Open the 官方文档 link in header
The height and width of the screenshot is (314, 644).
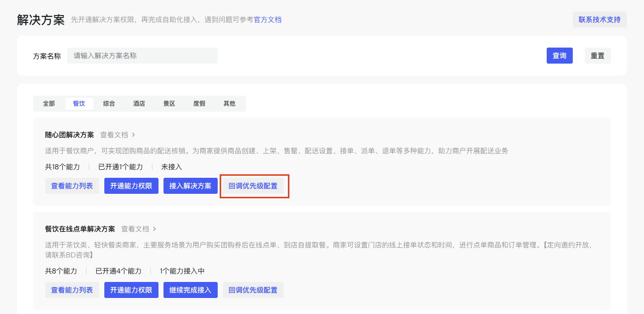point(267,20)
